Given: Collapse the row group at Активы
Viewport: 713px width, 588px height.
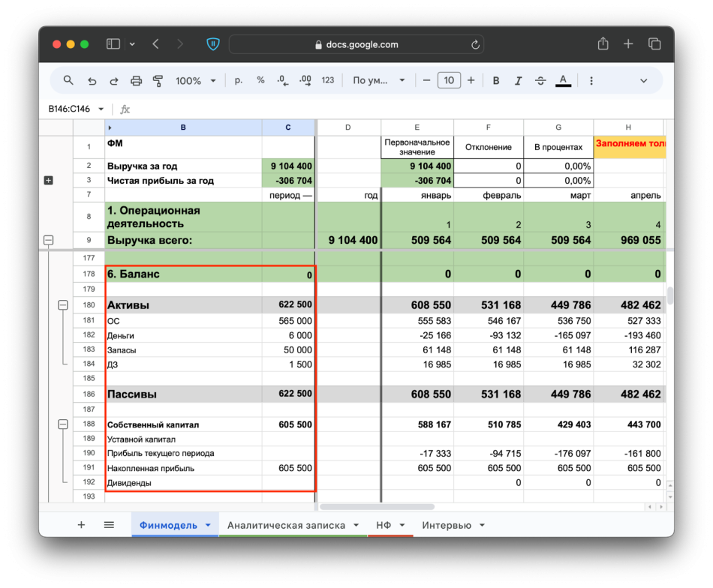Looking at the screenshot, I should [x=63, y=305].
